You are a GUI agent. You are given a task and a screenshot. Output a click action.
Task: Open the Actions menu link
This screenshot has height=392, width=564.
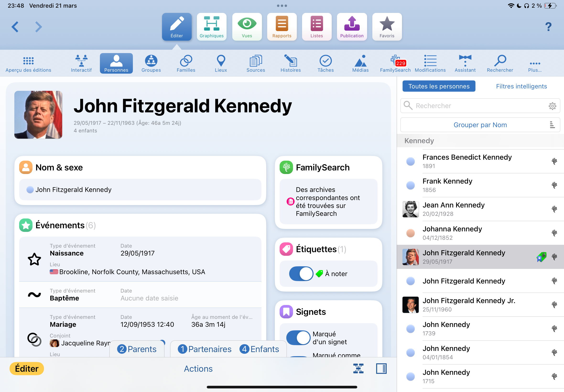(x=198, y=368)
